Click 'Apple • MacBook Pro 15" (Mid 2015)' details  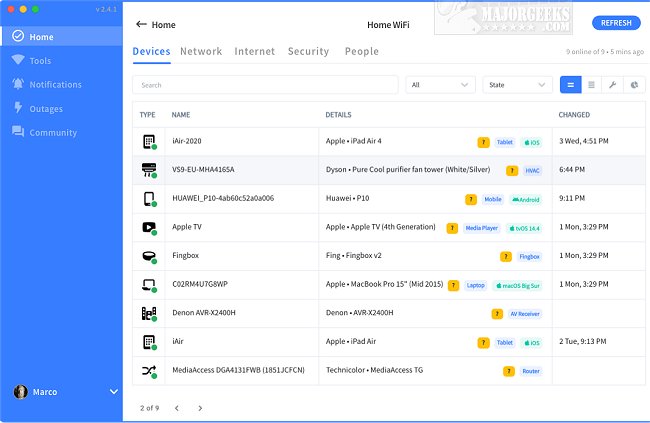(384, 284)
